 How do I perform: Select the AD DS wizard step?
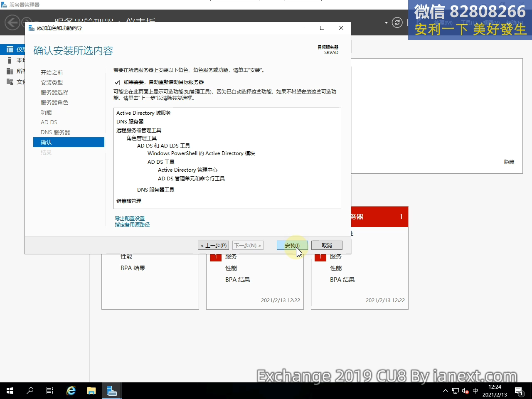pos(49,123)
